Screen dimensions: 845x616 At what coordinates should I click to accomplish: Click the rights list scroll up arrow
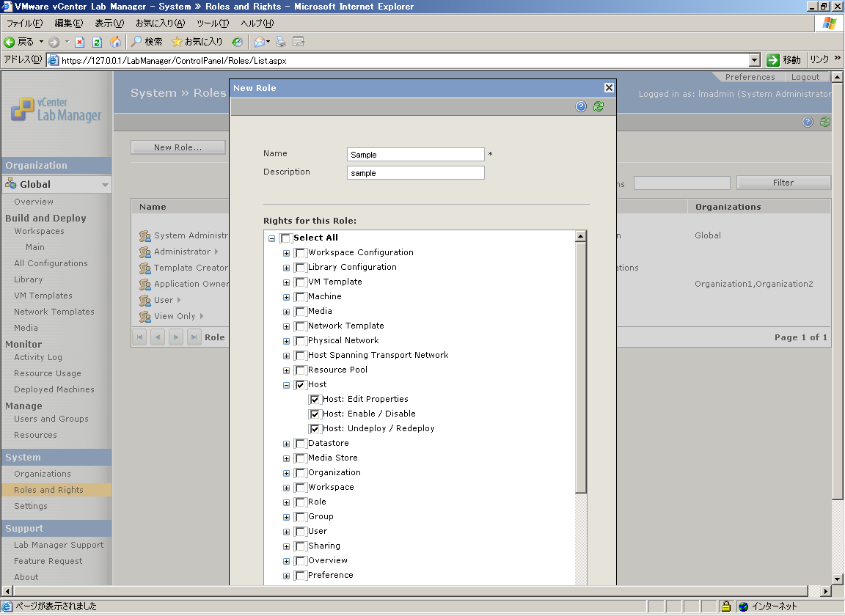point(580,236)
